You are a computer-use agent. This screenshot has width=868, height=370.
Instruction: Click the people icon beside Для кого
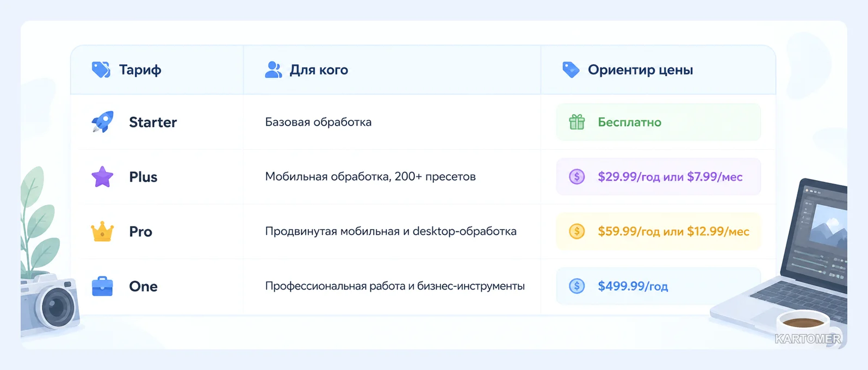click(x=274, y=70)
